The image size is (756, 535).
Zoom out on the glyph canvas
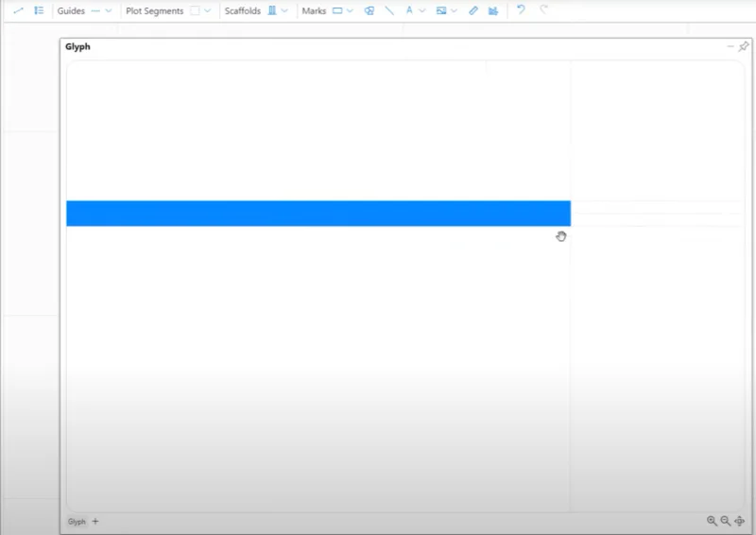pos(725,521)
